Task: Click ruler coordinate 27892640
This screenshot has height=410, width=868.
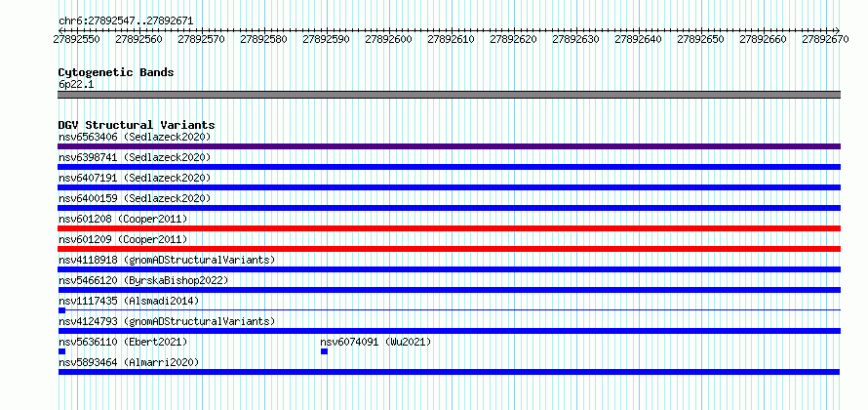Action: pyautogui.click(x=638, y=39)
